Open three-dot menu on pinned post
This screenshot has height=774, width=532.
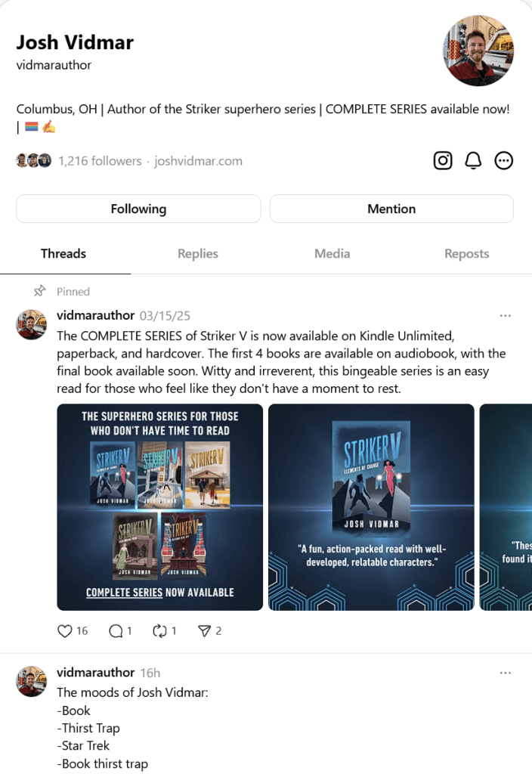[505, 315]
